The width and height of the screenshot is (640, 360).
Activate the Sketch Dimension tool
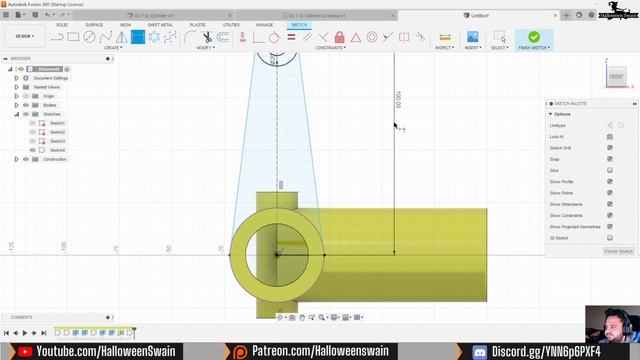138,37
